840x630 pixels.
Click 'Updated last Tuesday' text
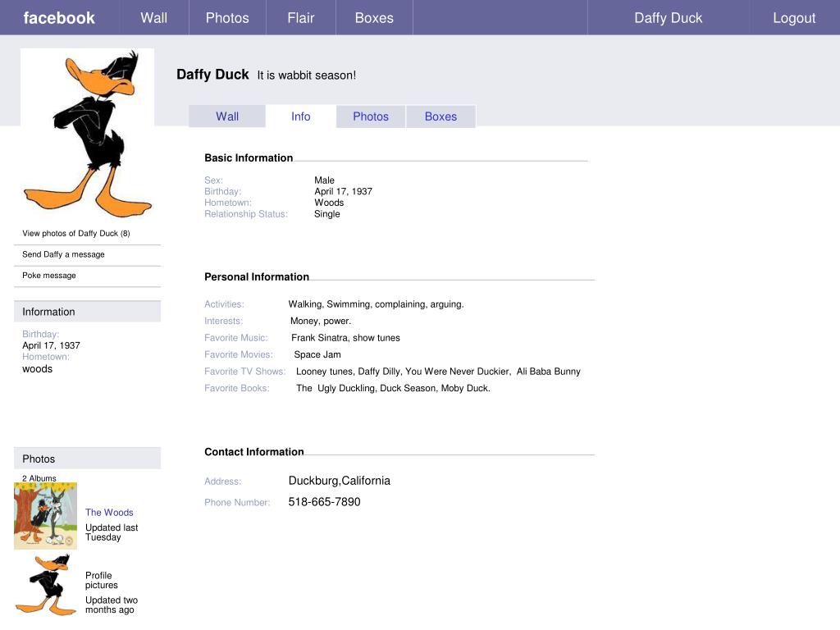click(x=112, y=532)
